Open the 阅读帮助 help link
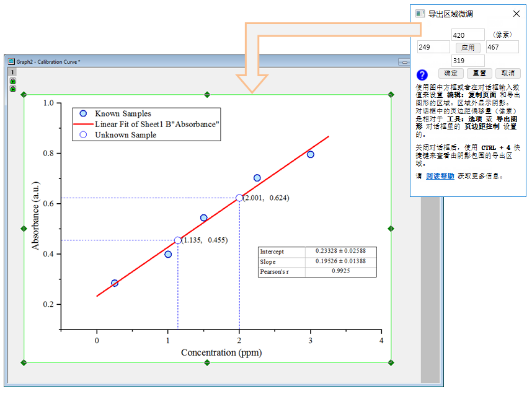This screenshot has height=394, width=532. point(440,176)
